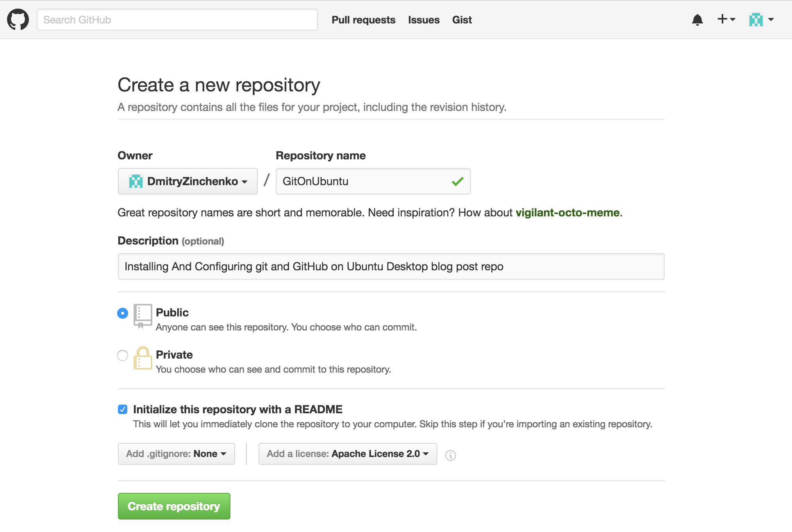Select the Private radio button
The image size is (792, 532).
123,355
